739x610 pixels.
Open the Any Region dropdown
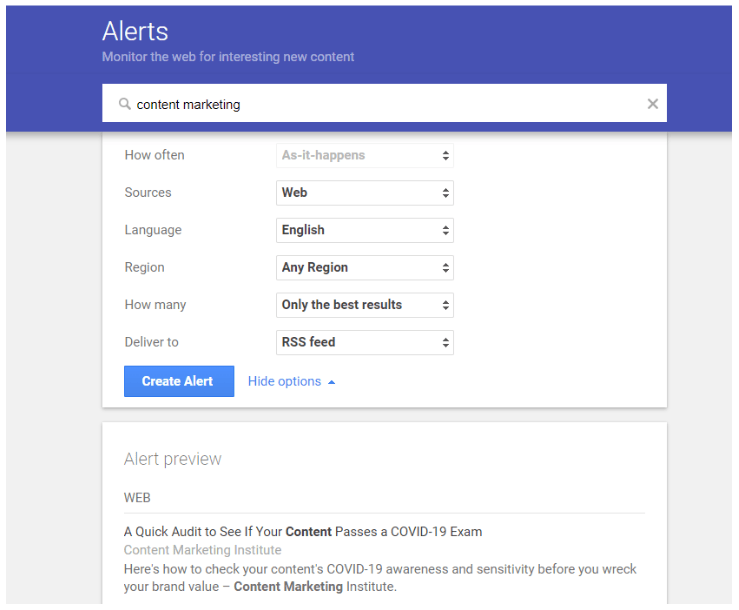(364, 268)
